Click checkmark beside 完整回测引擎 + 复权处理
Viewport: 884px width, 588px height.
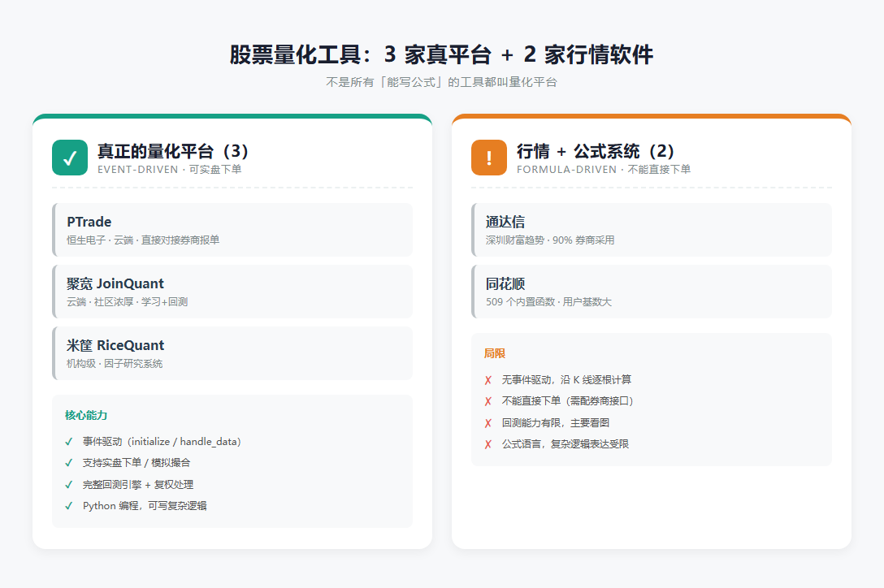coord(69,485)
